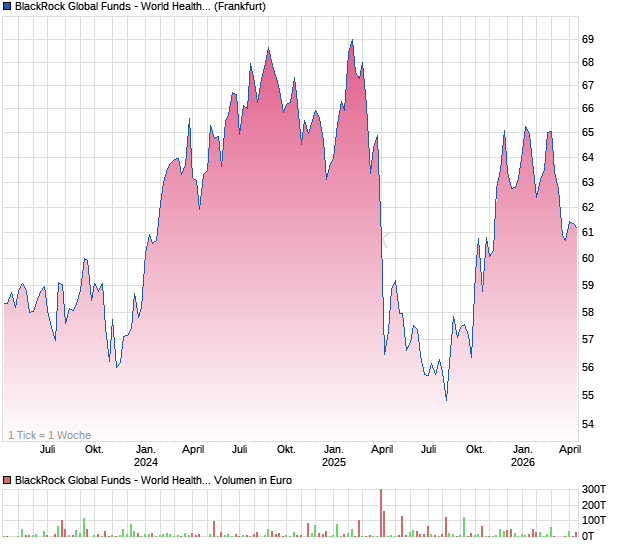This screenshot has width=620, height=546.
Task: Click the 'Jan. 2024' x-axis label
Action: coord(146,455)
